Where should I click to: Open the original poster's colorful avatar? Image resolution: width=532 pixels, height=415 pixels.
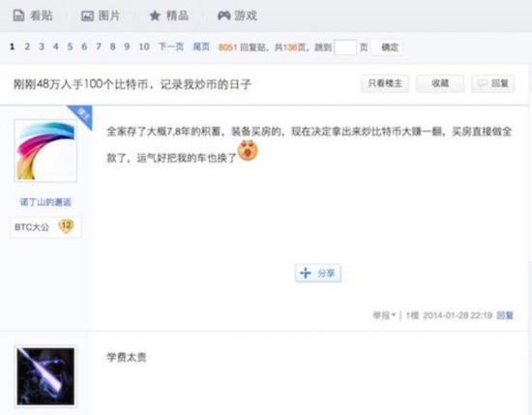(x=45, y=151)
